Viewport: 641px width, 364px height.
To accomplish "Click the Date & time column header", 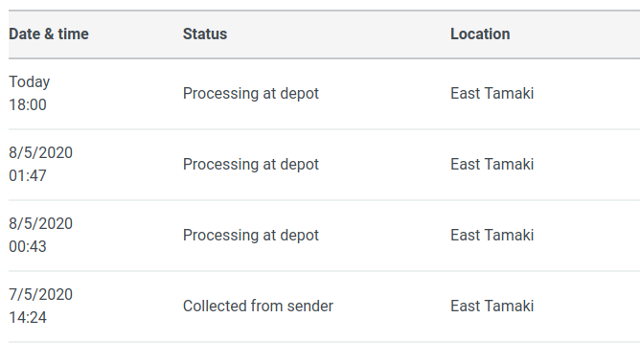I will click(49, 34).
